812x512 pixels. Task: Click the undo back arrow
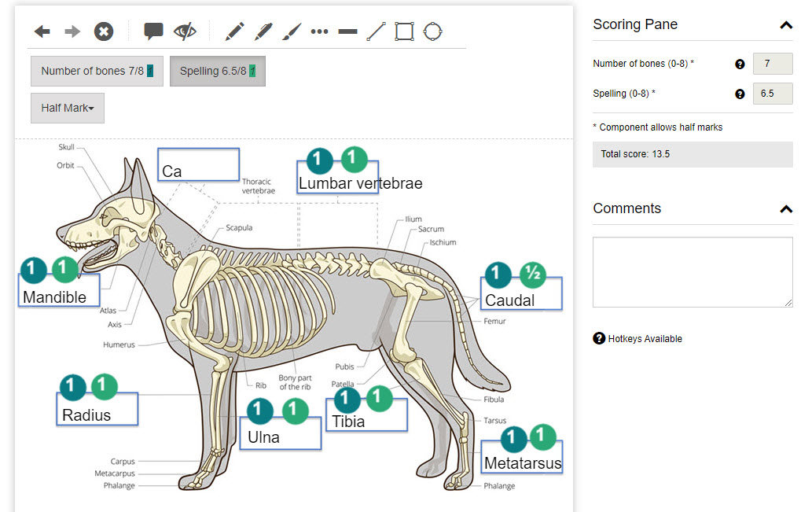click(x=42, y=31)
